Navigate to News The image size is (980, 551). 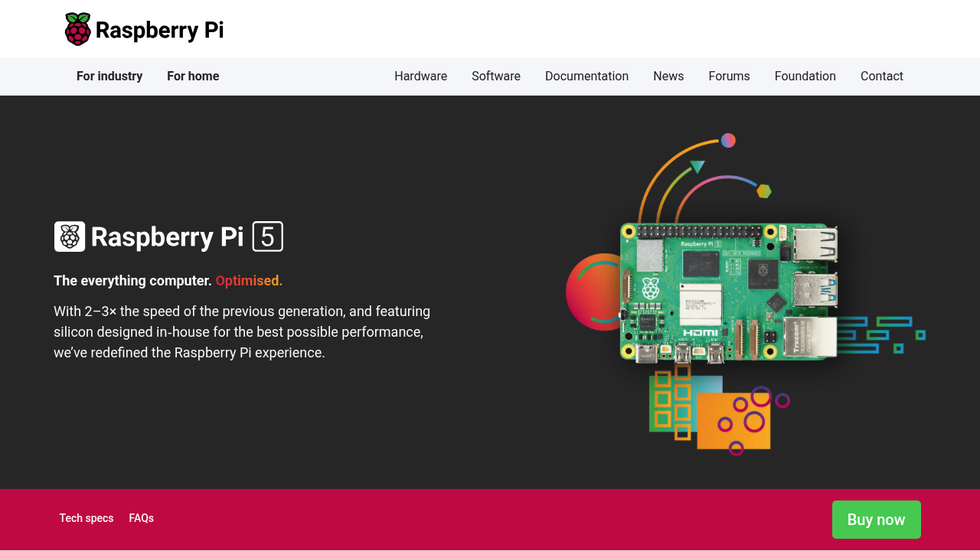pyautogui.click(x=668, y=77)
